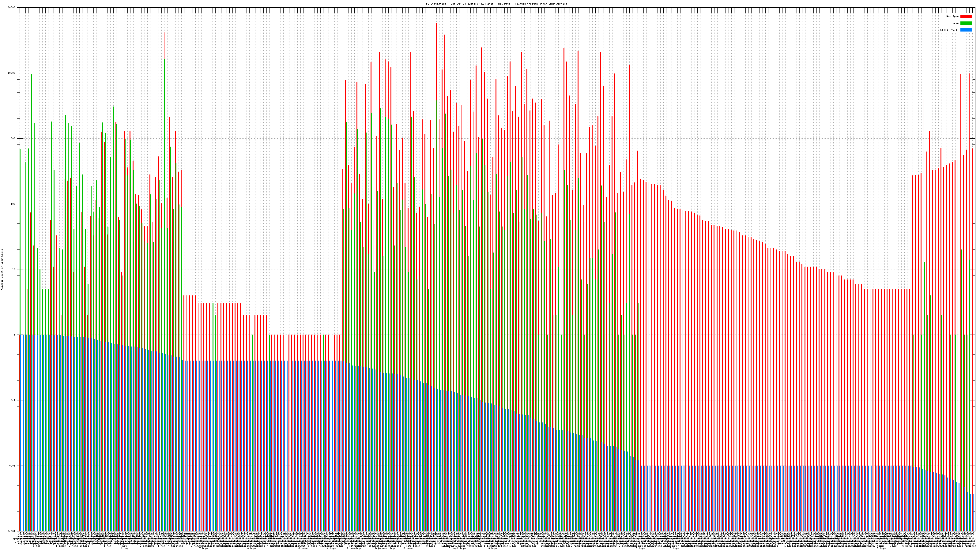This screenshot has height=551, width=980.
Task: Click the 1000 y-axis tick label
Action: [x=13, y=138]
